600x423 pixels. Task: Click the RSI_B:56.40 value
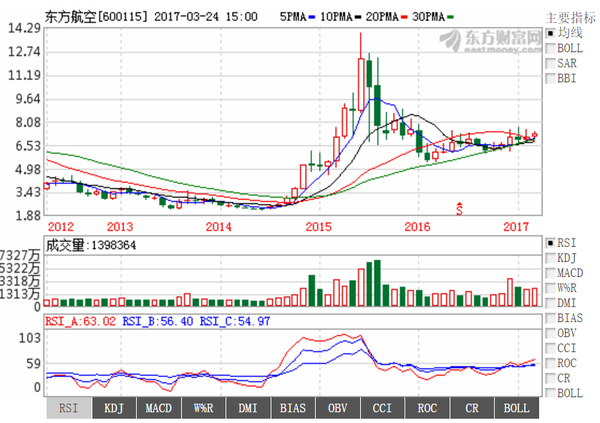158,321
